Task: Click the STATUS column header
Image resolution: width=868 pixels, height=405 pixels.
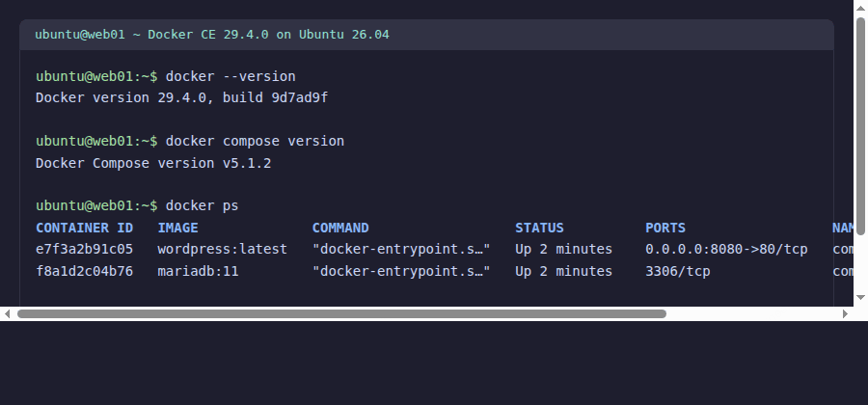Action: [x=539, y=228]
